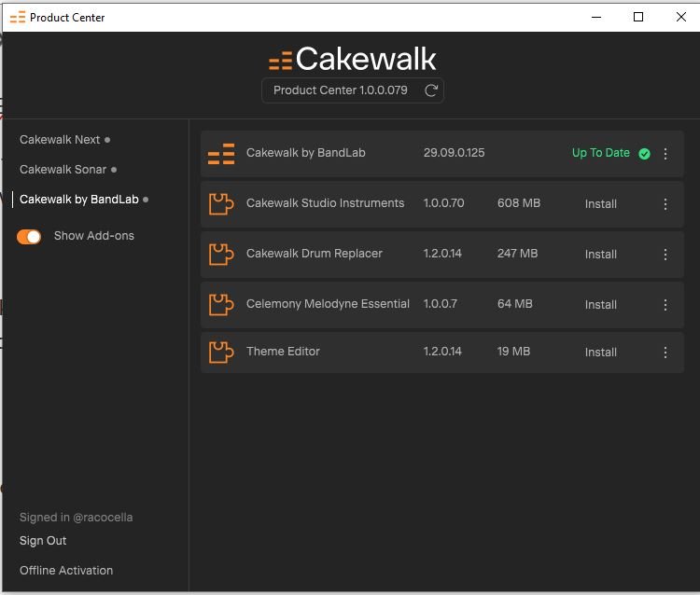This screenshot has height=595, width=700.
Task: Click the large Cakewalk logo in the header
Action: tap(352, 59)
